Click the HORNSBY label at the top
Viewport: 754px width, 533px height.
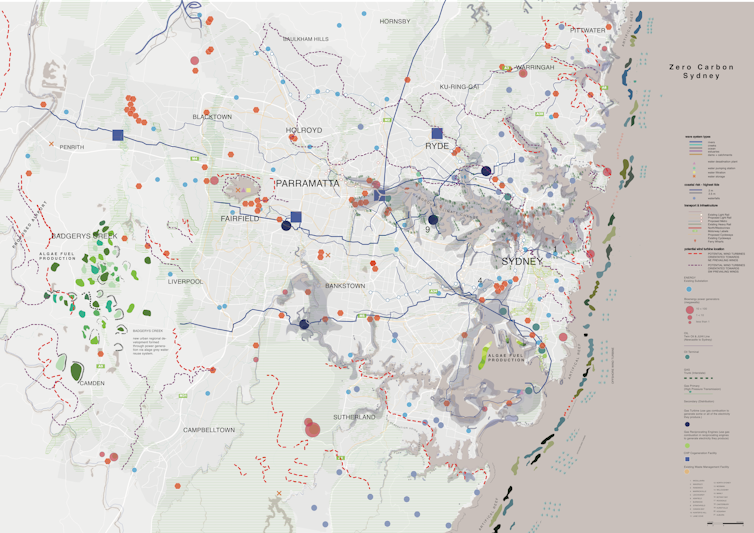[395, 21]
